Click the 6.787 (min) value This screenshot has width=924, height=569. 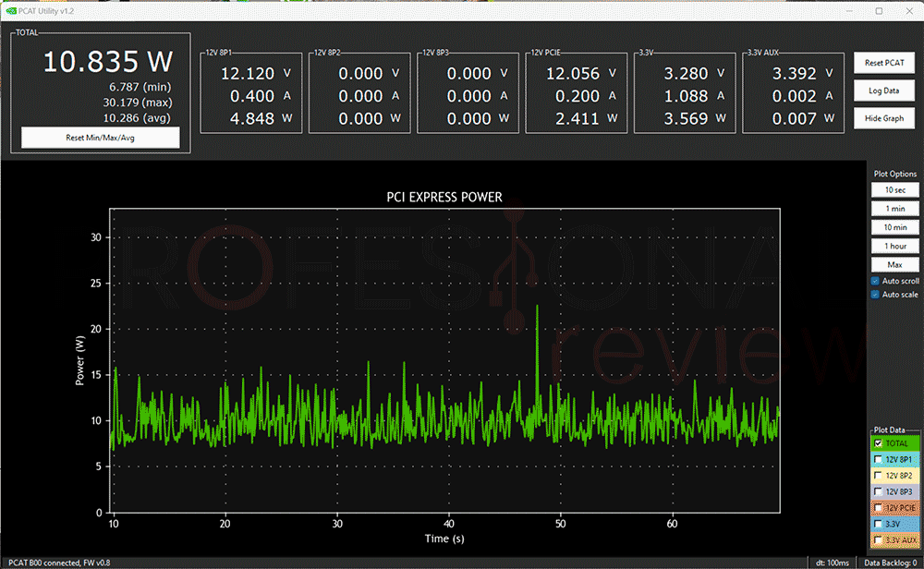140,87
